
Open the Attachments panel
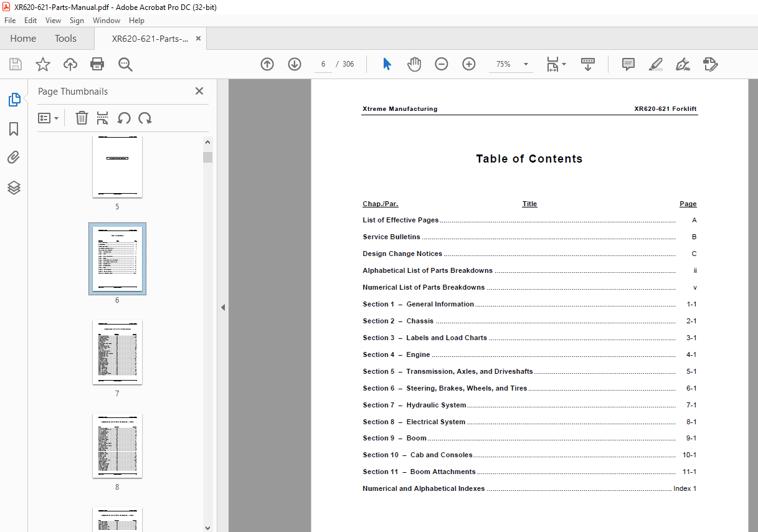[x=14, y=157]
